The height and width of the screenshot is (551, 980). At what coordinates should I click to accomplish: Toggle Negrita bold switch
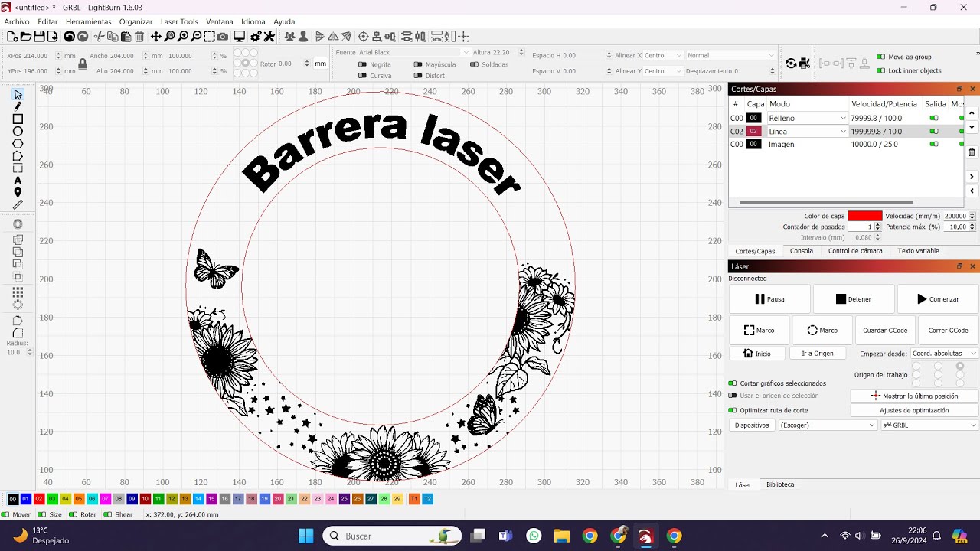[x=362, y=65]
